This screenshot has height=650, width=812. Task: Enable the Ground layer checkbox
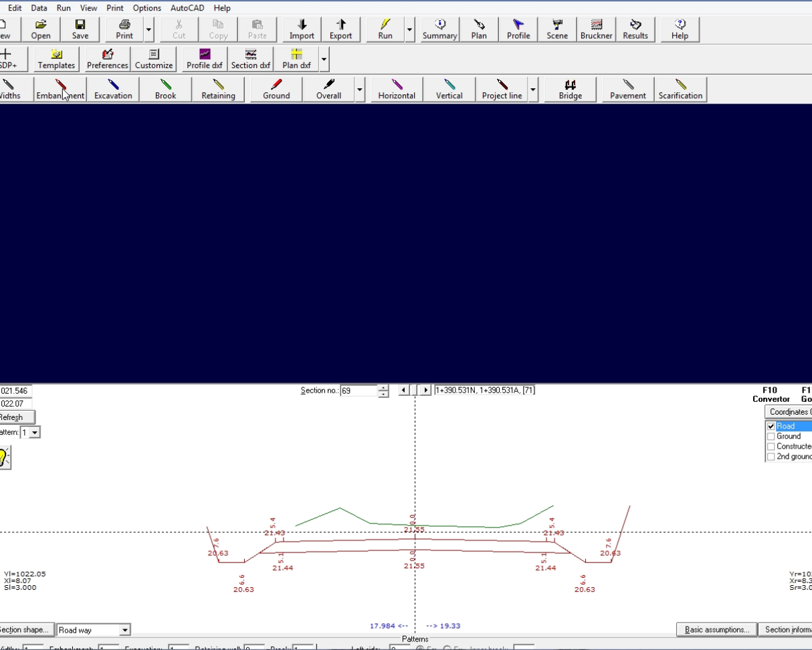point(771,436)
